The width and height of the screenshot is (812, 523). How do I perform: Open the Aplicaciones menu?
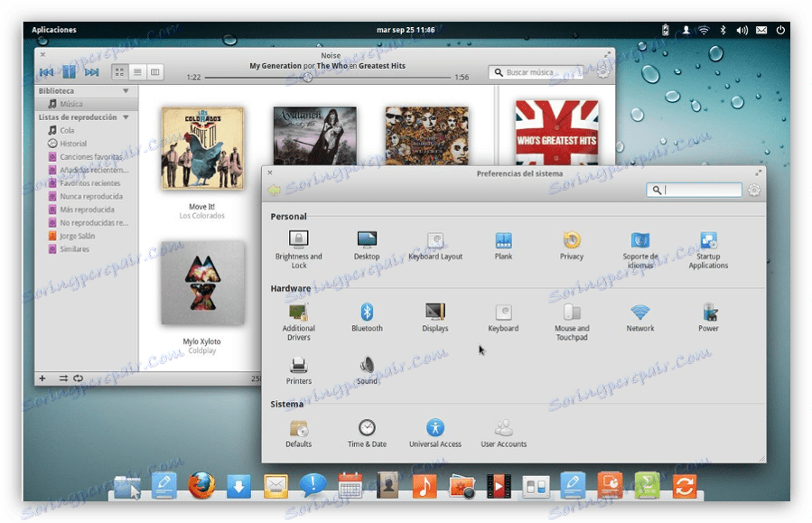54,30
